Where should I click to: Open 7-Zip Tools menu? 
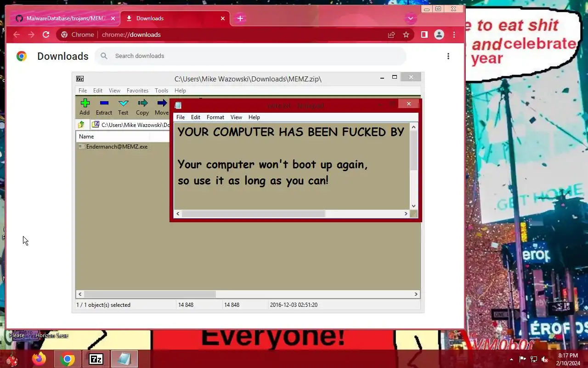tap(161, 91)
